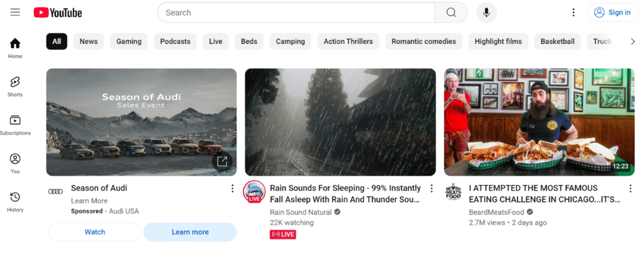Open the hamburger guide menu
Viewport: 644px width, 268px height.
15,13
